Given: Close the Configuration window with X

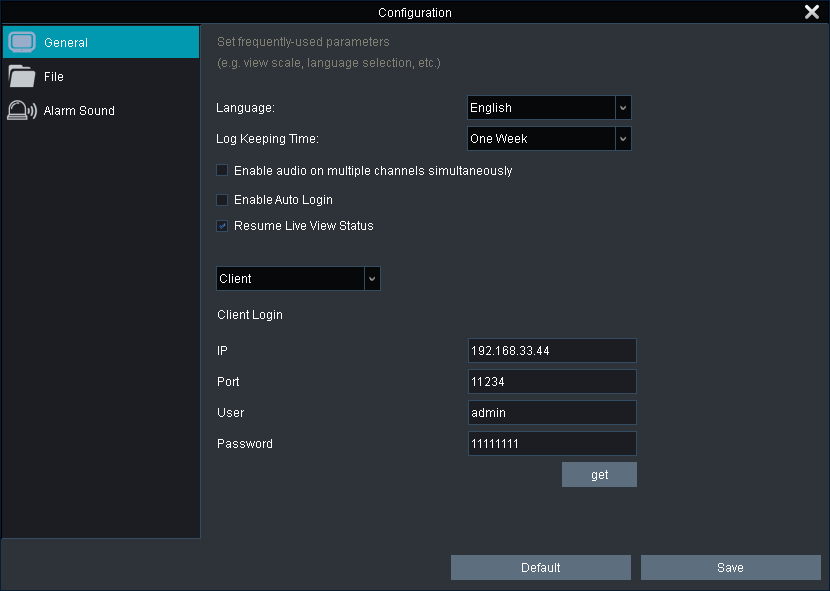Looking at the screenshot, I should coord(812,12).
